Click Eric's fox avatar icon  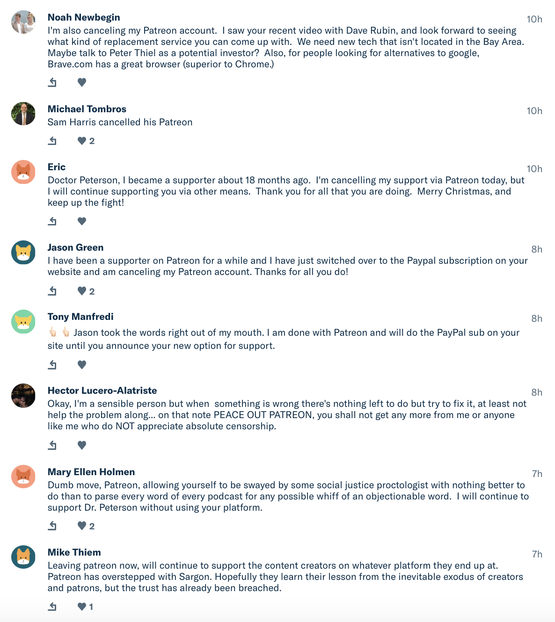23,172
